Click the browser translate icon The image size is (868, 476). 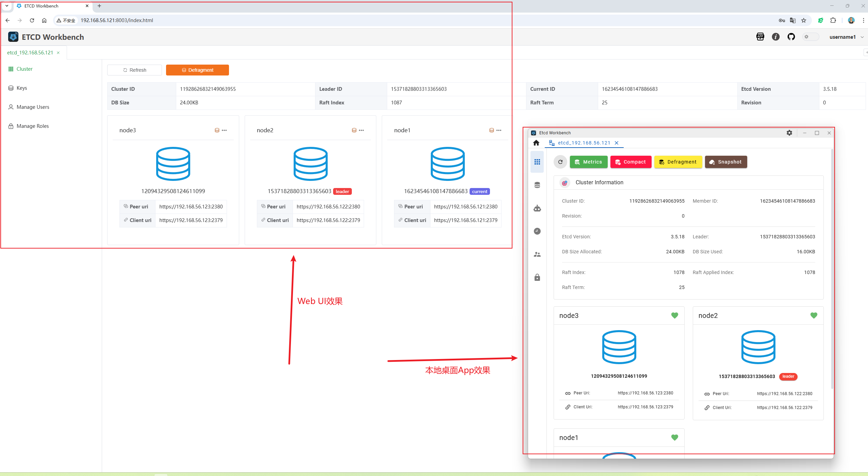[793, 20]
